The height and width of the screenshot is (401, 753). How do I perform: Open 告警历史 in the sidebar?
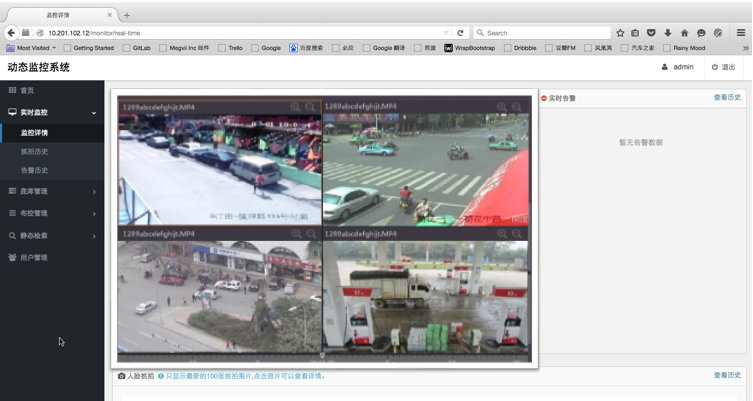point(34,170)
